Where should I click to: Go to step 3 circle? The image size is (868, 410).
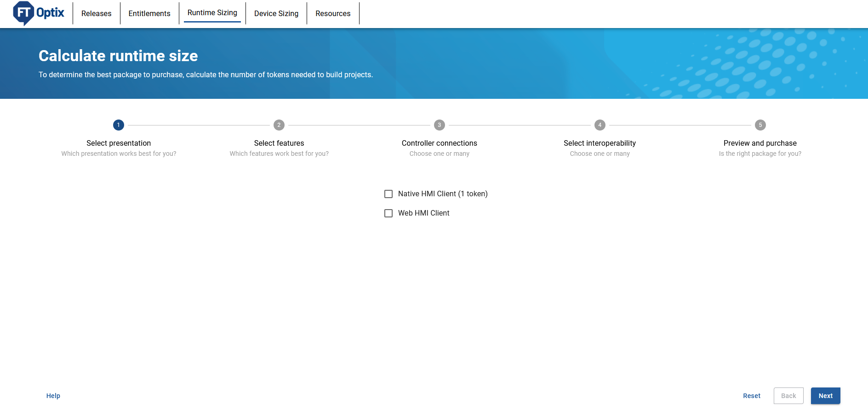[x=440, y=125]
